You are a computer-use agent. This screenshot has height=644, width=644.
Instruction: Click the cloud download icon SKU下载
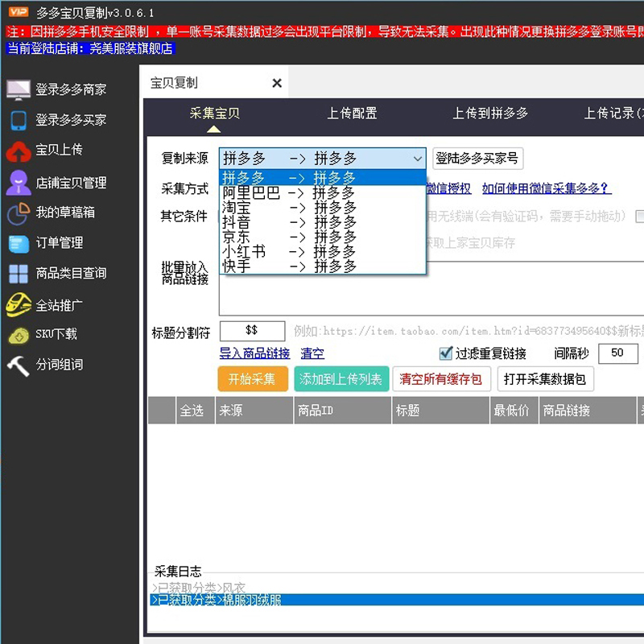pos(19,335)
